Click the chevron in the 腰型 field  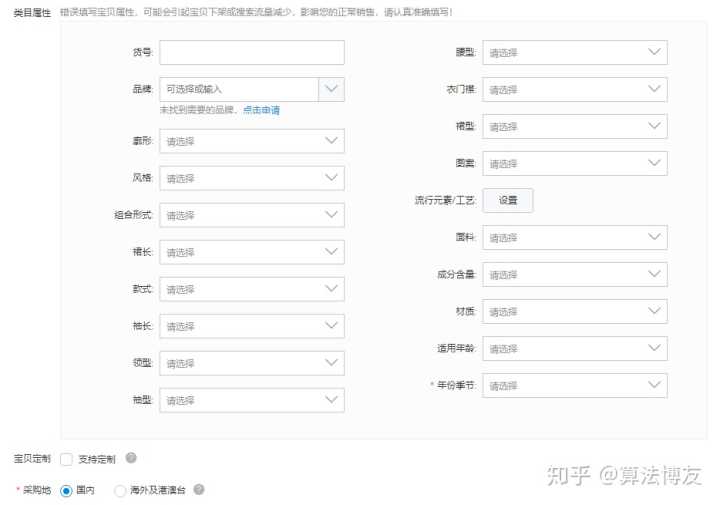click(654, 52)
